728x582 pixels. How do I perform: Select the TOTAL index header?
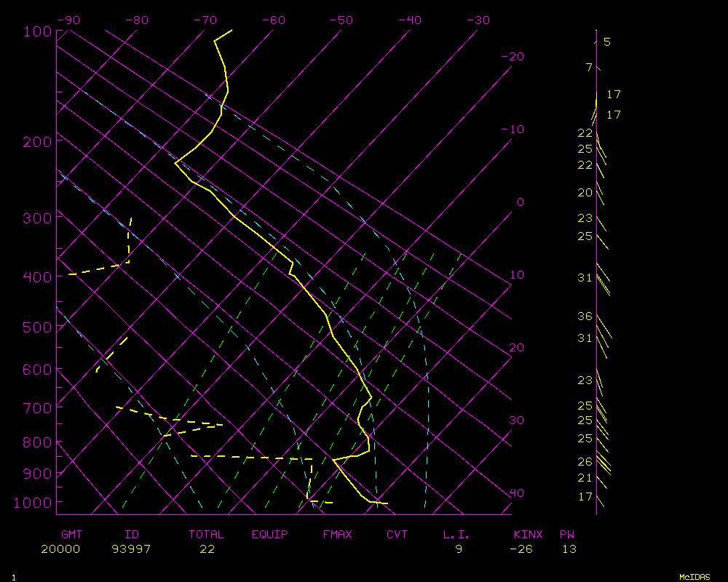click(206, 535)
